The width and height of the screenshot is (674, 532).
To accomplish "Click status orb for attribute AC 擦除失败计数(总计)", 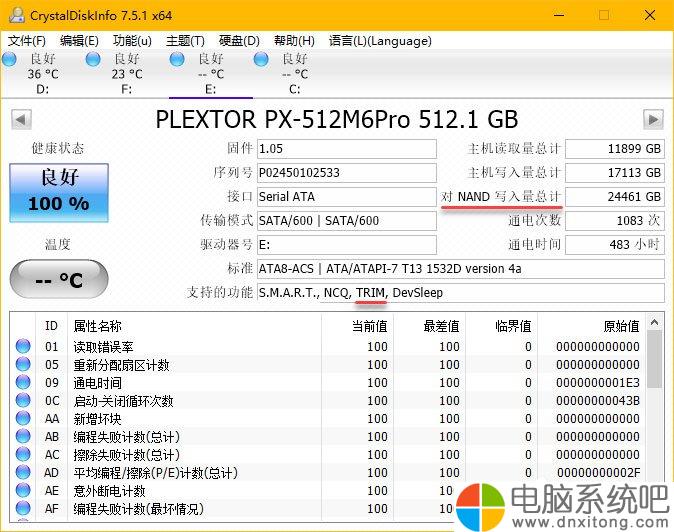I will tap(23, 454).
